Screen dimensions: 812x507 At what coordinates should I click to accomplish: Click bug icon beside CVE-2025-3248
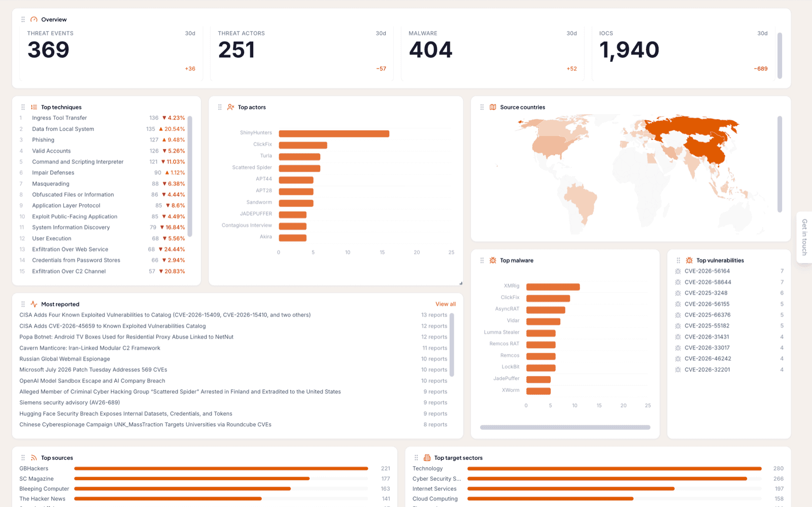pos(678,293)
